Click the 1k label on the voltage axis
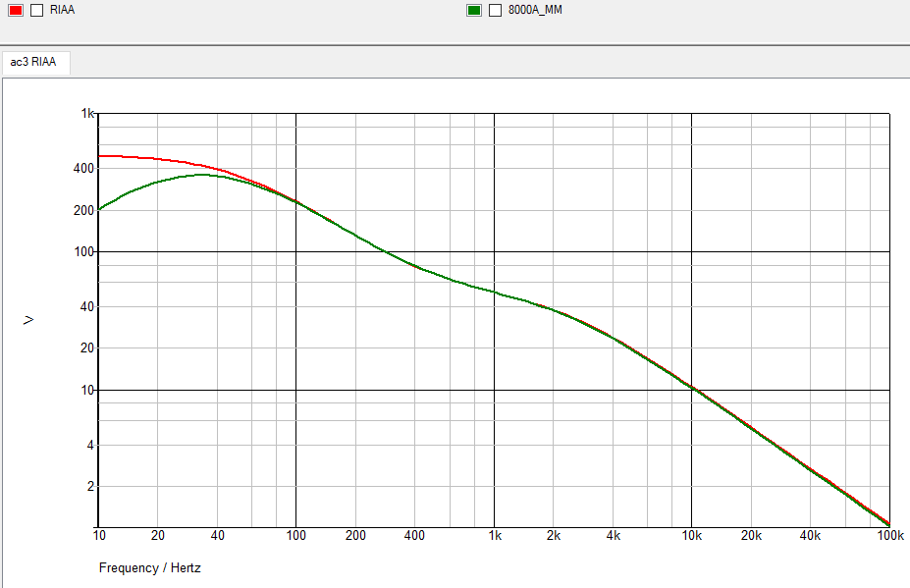The image size is (910, 588). [x=87, y=113]
